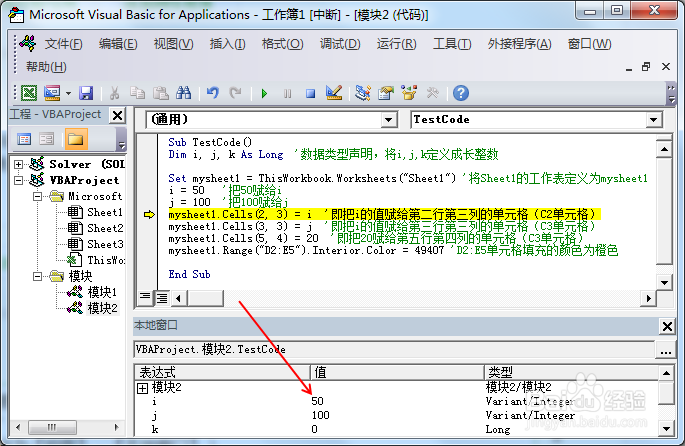Switch to Procedure View button
Viewport: 685px width, 446px height.
click(144, 297)
